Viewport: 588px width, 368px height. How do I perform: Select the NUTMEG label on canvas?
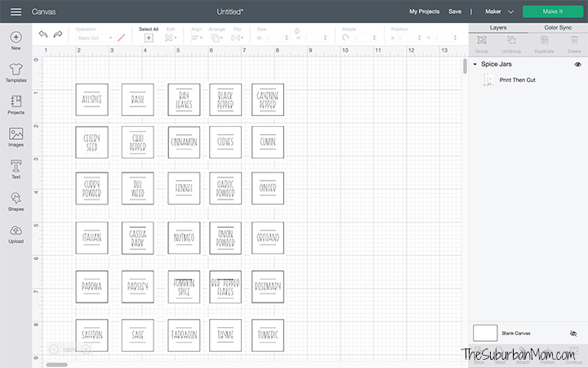[x=184, y=238]
